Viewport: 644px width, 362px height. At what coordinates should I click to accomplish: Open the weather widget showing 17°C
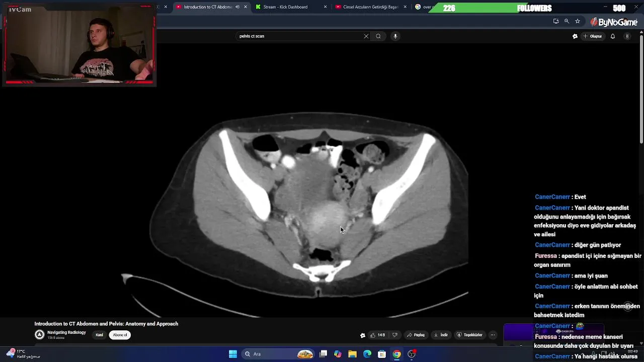click(x=23, y=354)
